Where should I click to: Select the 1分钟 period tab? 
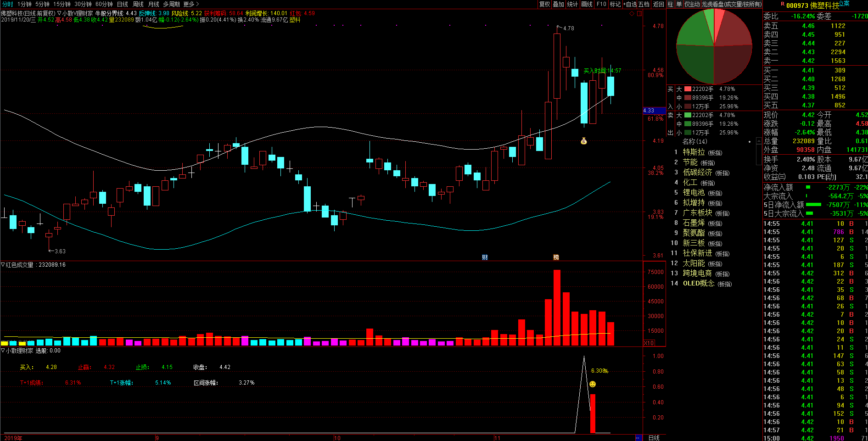point(24,4)
